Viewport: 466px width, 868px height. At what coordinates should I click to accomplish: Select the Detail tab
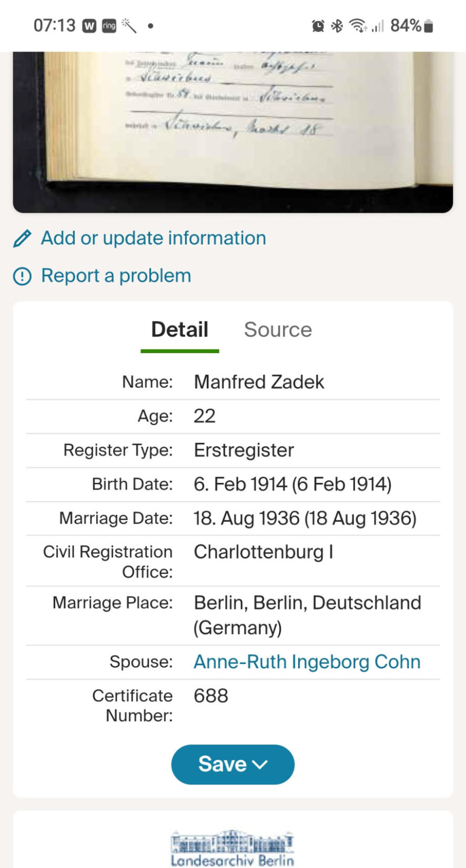180,330
